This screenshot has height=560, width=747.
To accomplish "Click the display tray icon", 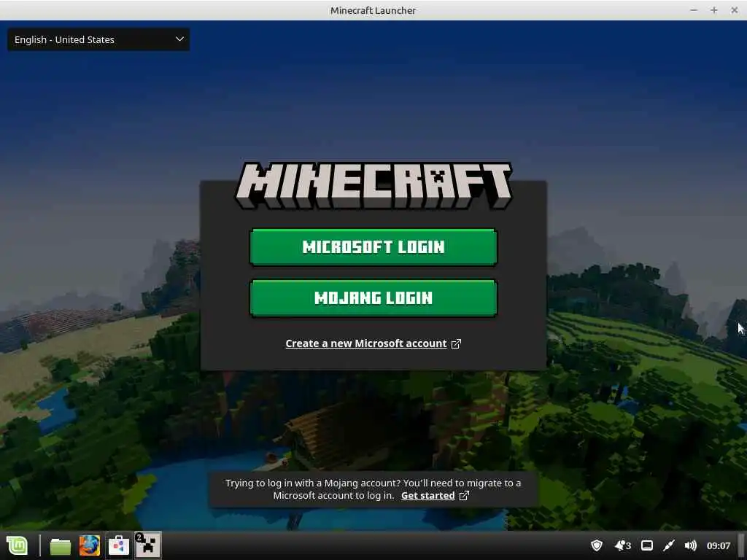I will (x=647, y=545).
